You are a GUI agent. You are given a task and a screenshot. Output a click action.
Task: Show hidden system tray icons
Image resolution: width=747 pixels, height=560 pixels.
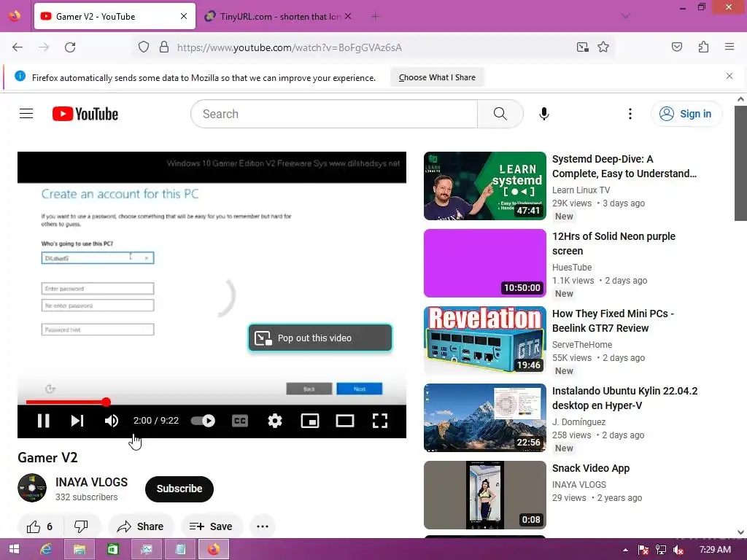pos(625,550)
